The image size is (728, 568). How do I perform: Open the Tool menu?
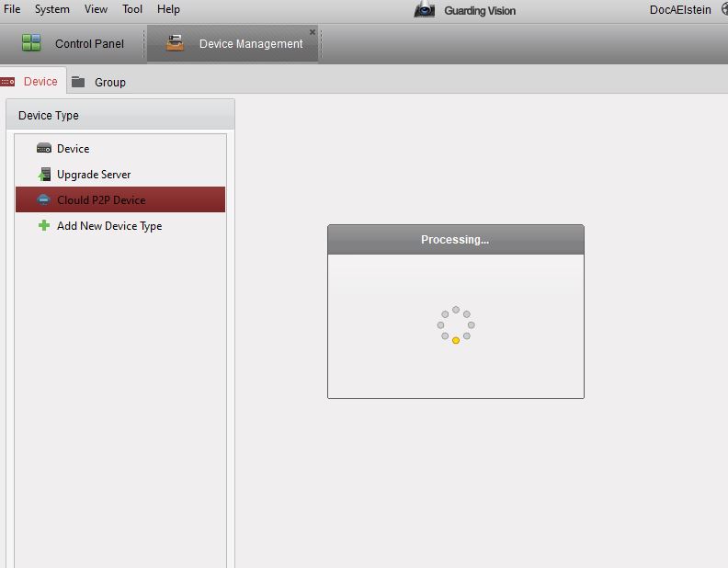pos(131,9)
